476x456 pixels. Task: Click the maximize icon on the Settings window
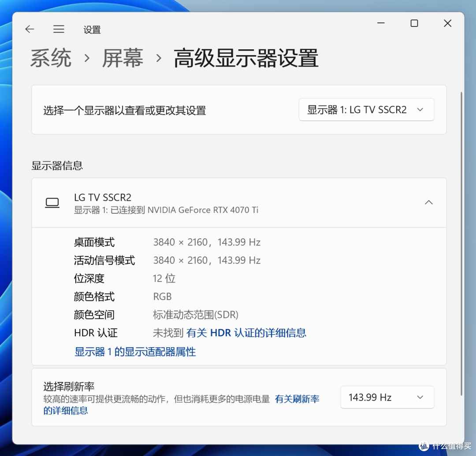click(414, 23)
